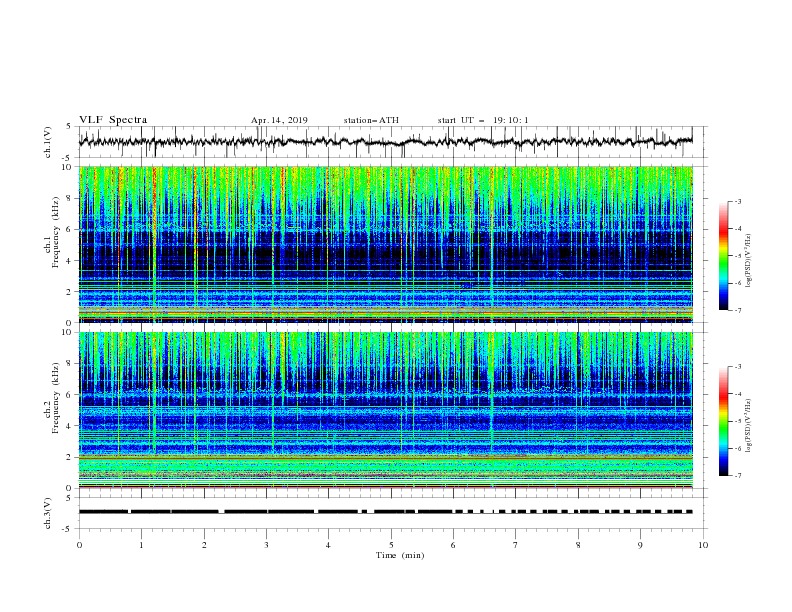Click the ch.2 frequency axis '6' tick
This screenshot has height=612, width=792.
tap(70, 394)
